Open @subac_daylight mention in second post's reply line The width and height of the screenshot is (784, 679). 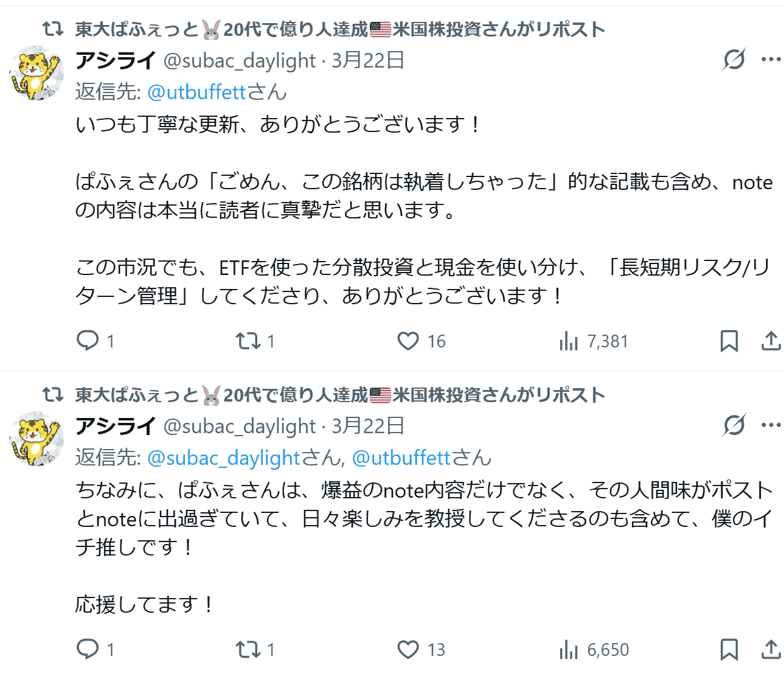point(224,458)
